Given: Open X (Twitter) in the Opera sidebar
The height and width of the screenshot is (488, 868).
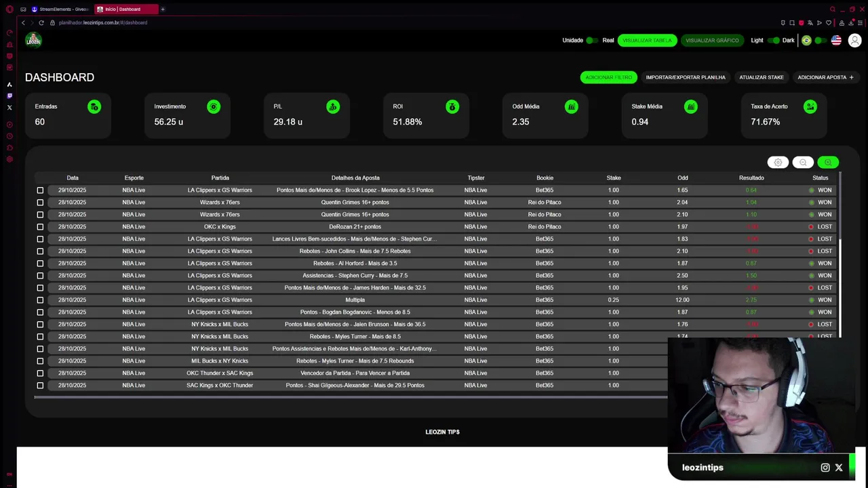Looking at the screenshot, I should coord(9,107).
